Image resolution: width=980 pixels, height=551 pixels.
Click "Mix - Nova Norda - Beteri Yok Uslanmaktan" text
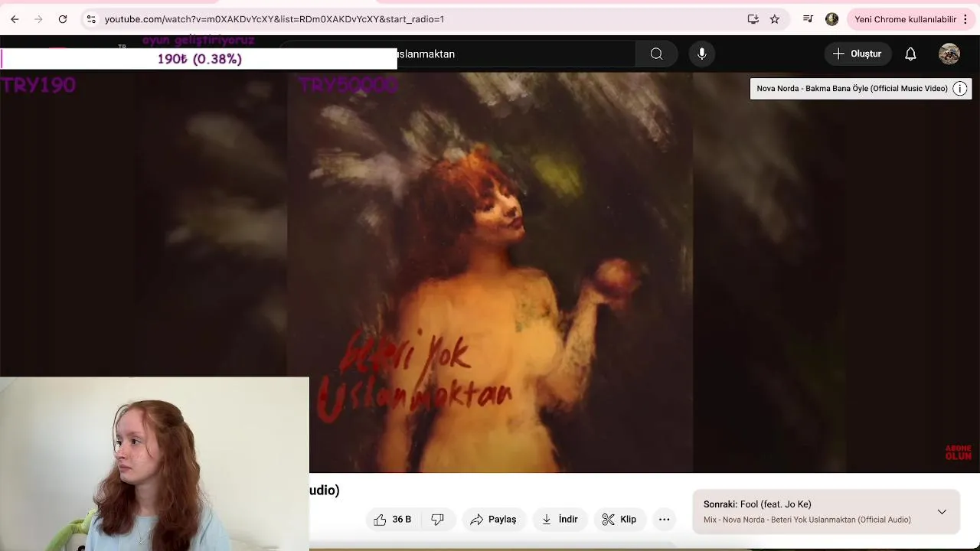pos(807,520)
